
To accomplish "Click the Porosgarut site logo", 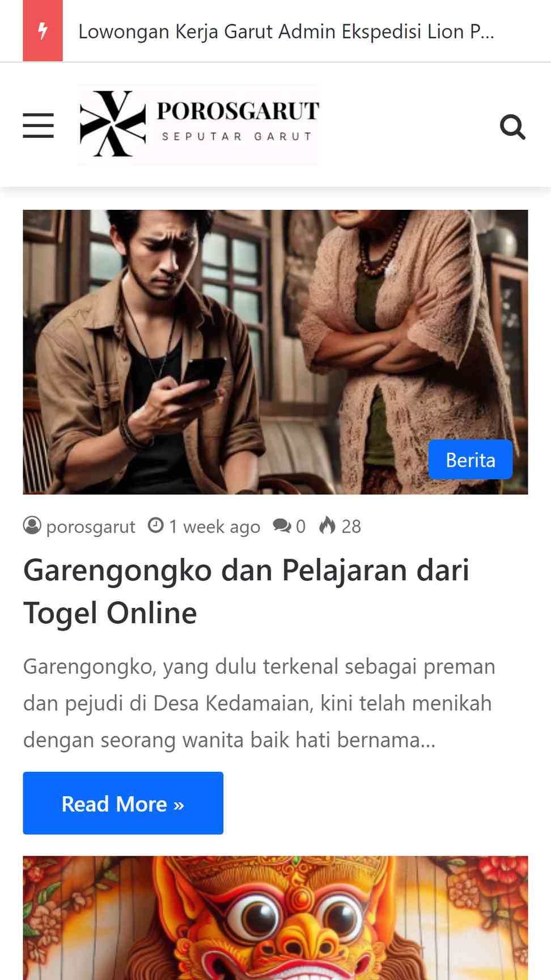I will point(199,125).
